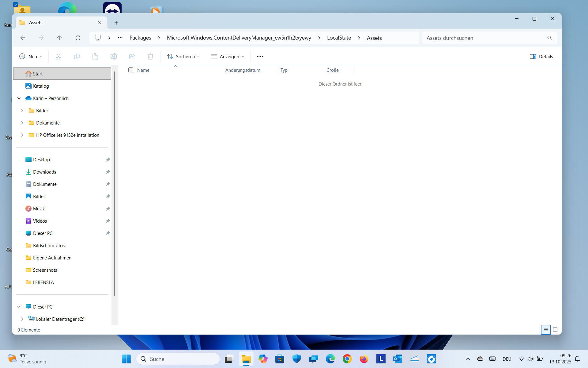Launch Outlook from the taskbar
The image size is (588, 368).
[x=398, y=359]
